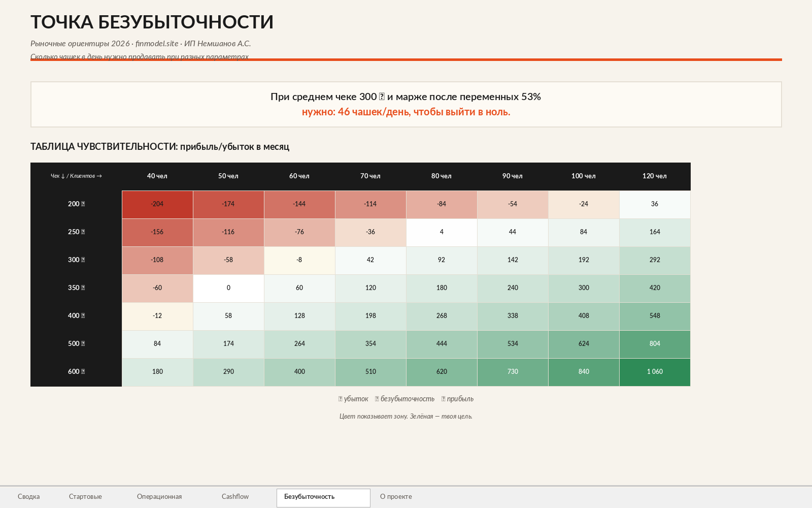Select the cell with value '198'
812x508 pixels.
[x=370, y=316]
